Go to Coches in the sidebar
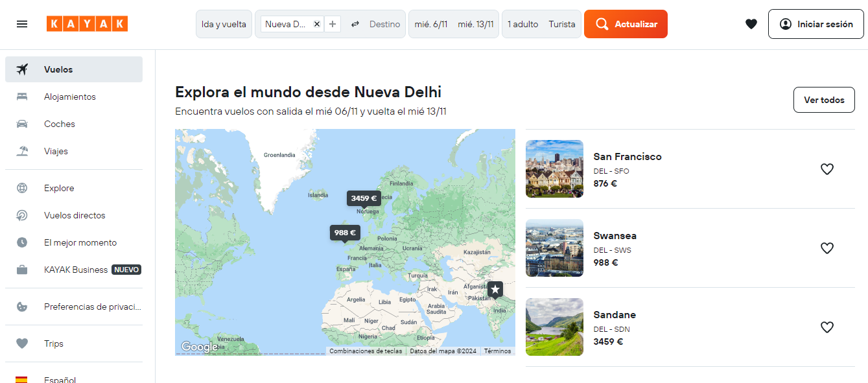 coord(74,124)
